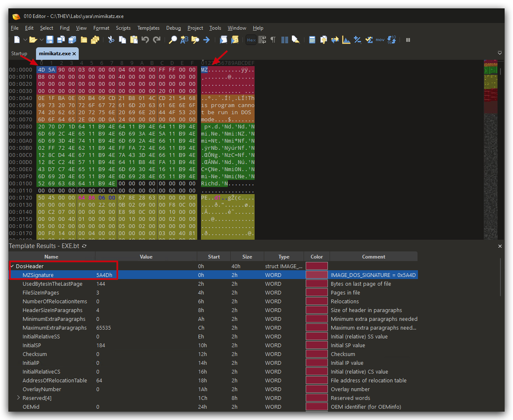Click the Paste clipboard icon
513x420 pixels.
pyautogui.click(x=134, y=40)
